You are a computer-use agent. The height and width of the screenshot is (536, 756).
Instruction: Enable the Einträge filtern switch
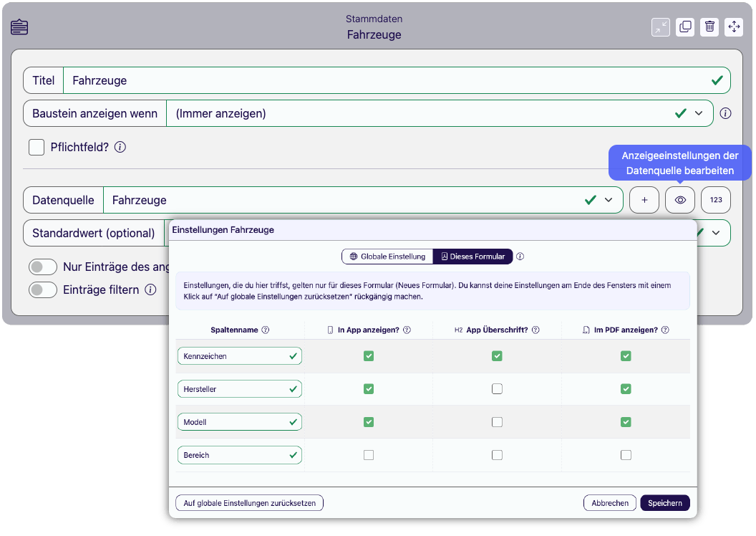pos(43,290)
